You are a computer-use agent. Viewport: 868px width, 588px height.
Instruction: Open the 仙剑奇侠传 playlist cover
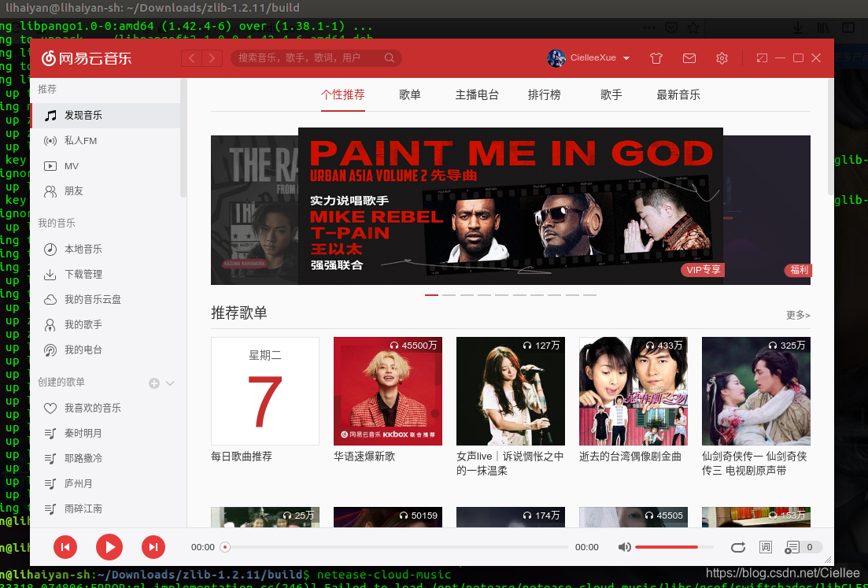click(x=756, y=391)
